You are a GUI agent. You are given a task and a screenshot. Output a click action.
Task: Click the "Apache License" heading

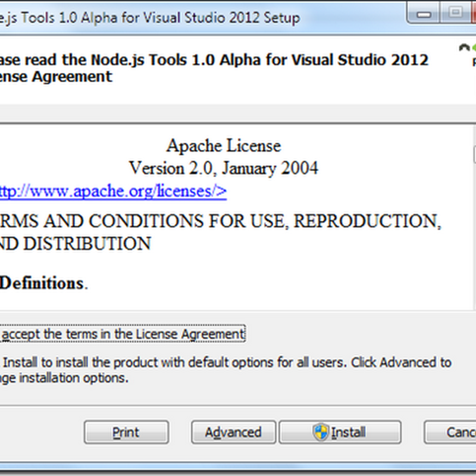(x=223, y=146)
